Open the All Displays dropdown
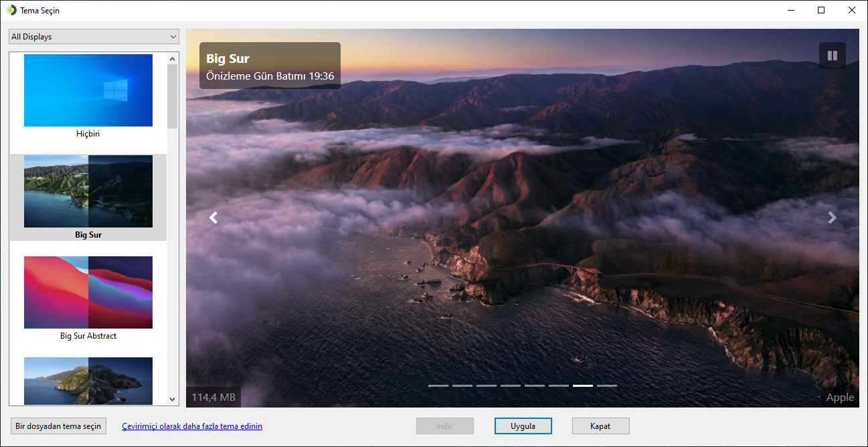Viewport: 868px width, 447px height. click(x=94, y=37)
